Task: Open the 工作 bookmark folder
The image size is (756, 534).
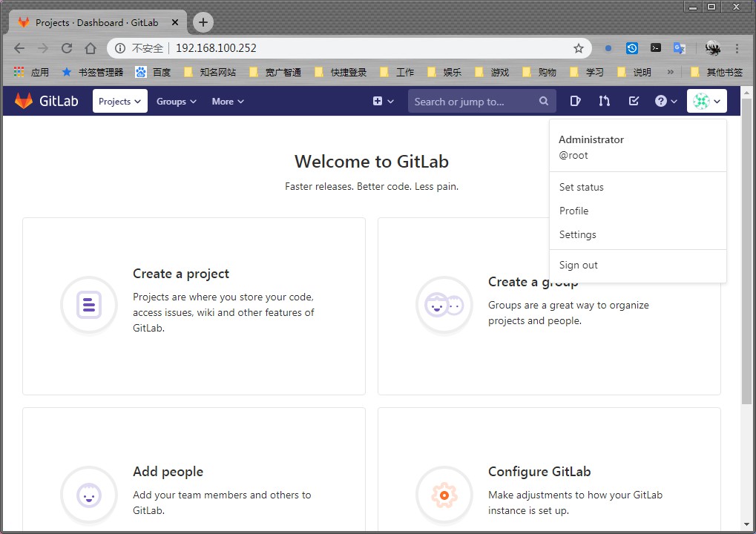Action: [x=397, y=72]
